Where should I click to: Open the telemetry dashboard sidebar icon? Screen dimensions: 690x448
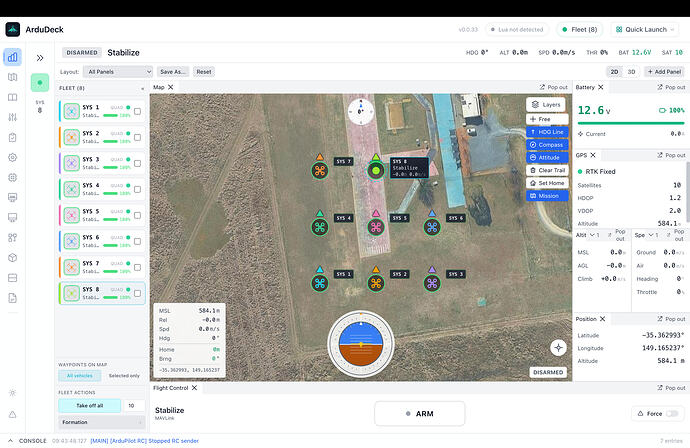point(12,57)
